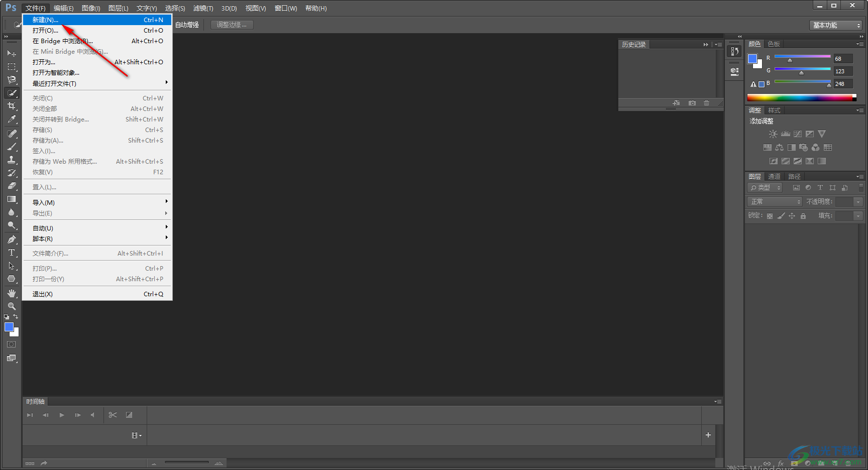Switch to the 色板 tab

(774, 44)
